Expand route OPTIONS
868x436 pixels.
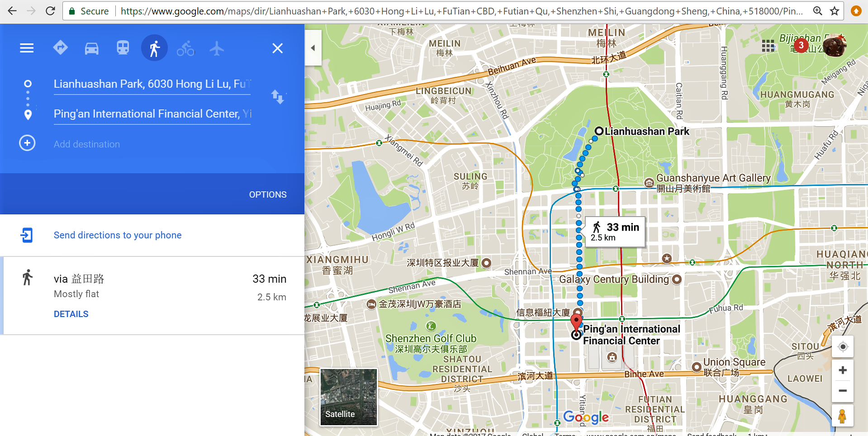click(x=268, y=194)
